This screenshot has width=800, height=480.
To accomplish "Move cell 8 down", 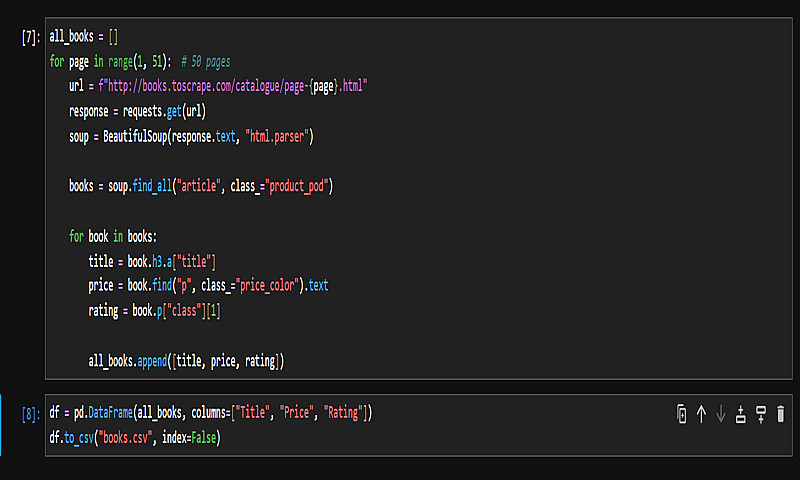I will pyautogui.click(x=720, y=414).
